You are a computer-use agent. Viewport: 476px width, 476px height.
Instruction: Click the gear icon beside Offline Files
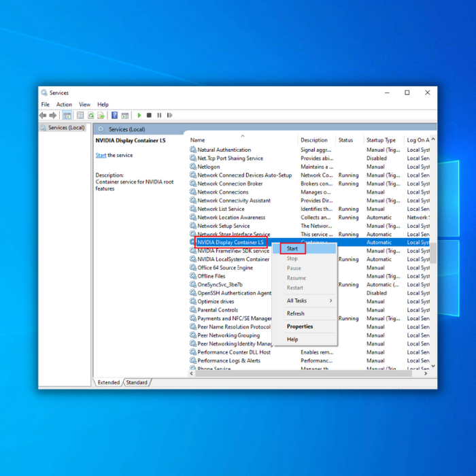coord(192,276)
